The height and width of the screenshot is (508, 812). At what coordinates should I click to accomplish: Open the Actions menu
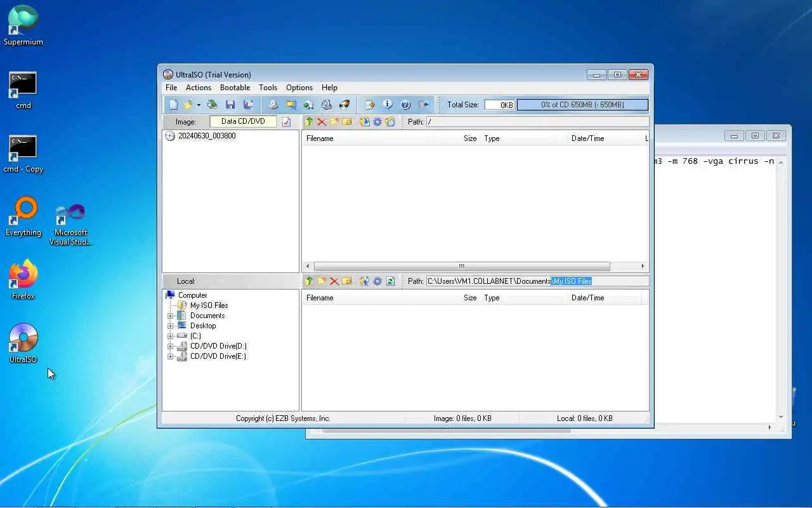point(199,88)
